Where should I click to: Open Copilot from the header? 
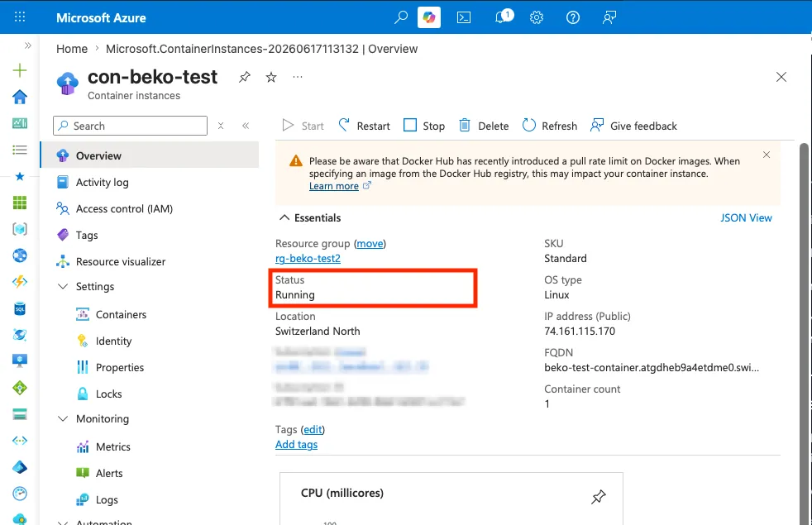click(x=429, y=17)
